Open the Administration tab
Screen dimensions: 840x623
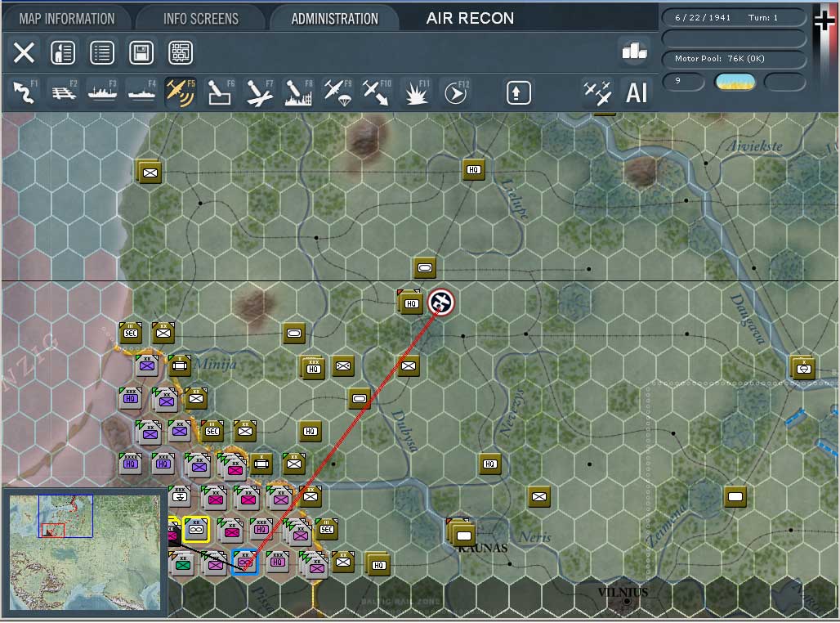334,17
